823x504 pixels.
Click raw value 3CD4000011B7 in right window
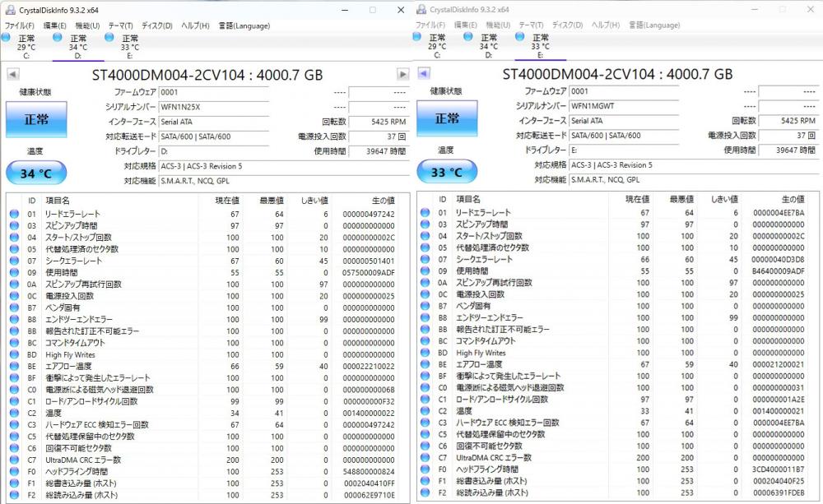[779, 469]
